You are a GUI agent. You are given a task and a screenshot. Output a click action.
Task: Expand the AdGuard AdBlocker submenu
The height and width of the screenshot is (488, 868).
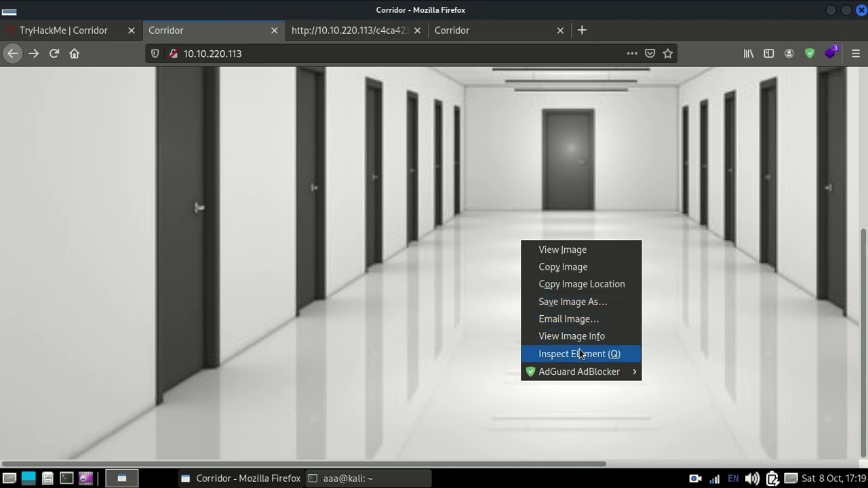581,371
